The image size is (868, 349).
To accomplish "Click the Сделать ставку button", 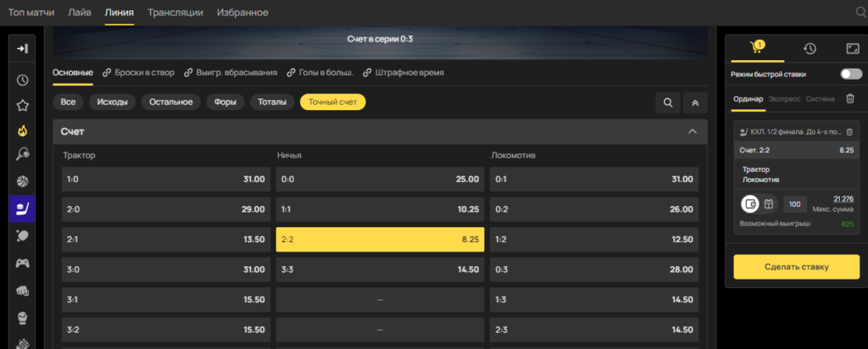I will coord(797,267).
